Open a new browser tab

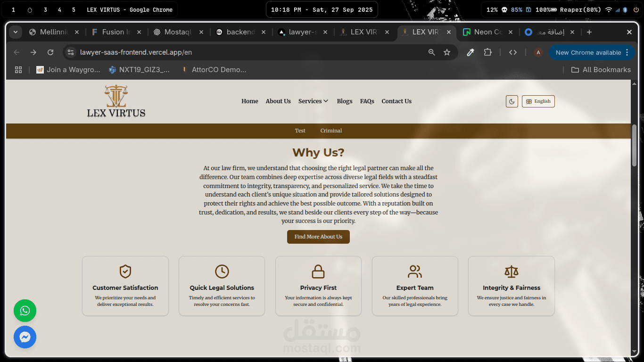click(x=589, y=32)
